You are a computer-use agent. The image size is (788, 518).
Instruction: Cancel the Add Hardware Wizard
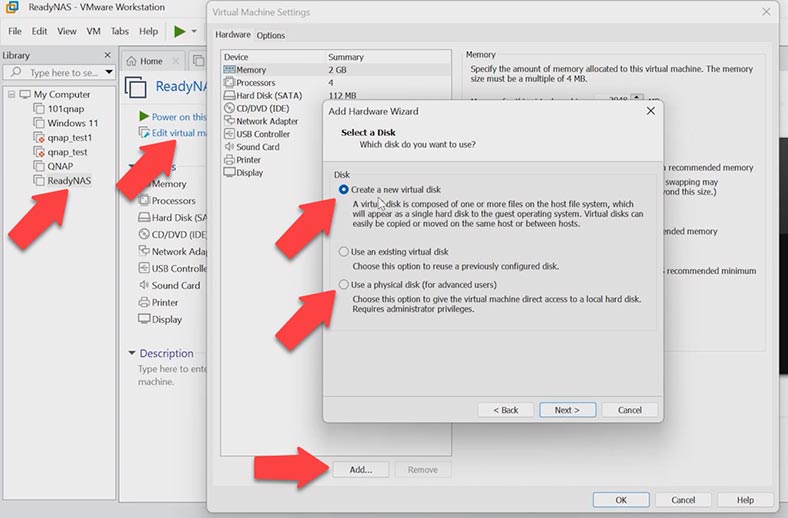(x=630, y=410)
